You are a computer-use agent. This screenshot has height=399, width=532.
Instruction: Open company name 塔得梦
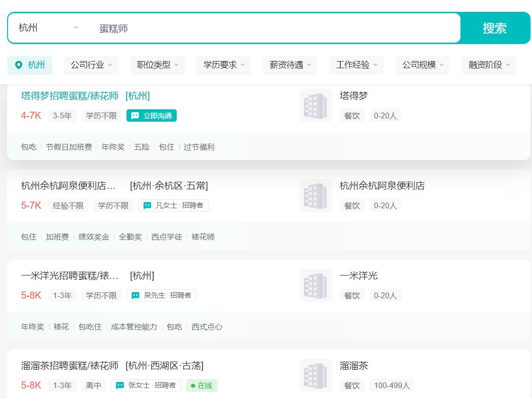coord(353,96)
